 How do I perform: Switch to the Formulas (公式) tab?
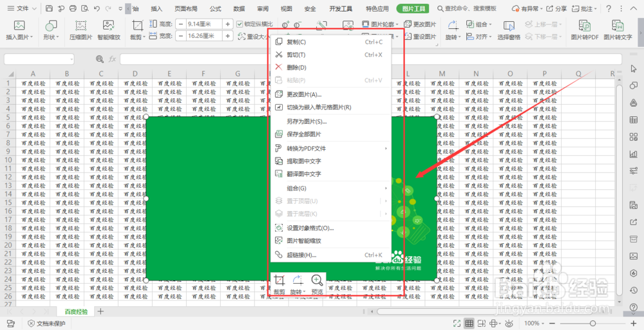tap(215, 8)
